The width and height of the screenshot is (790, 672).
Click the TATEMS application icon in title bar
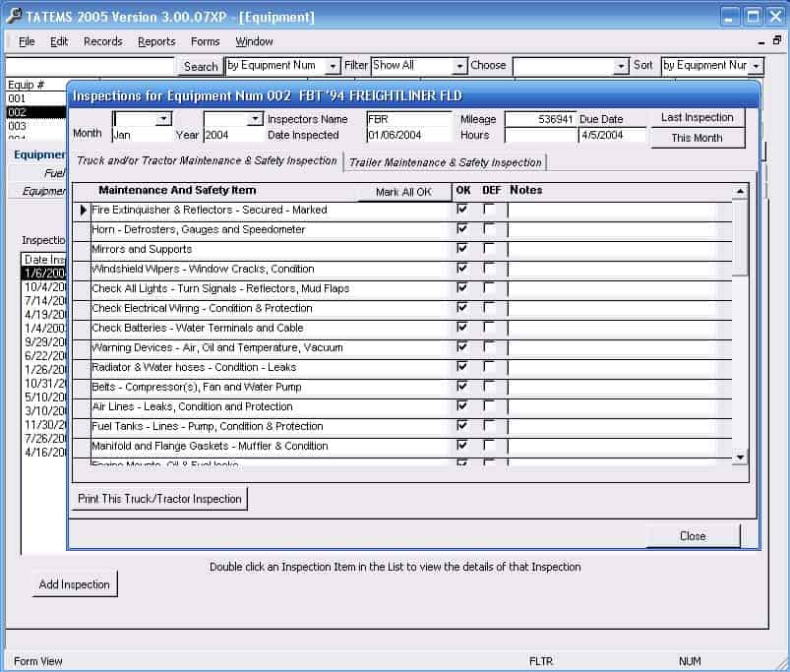click(14, 15)
